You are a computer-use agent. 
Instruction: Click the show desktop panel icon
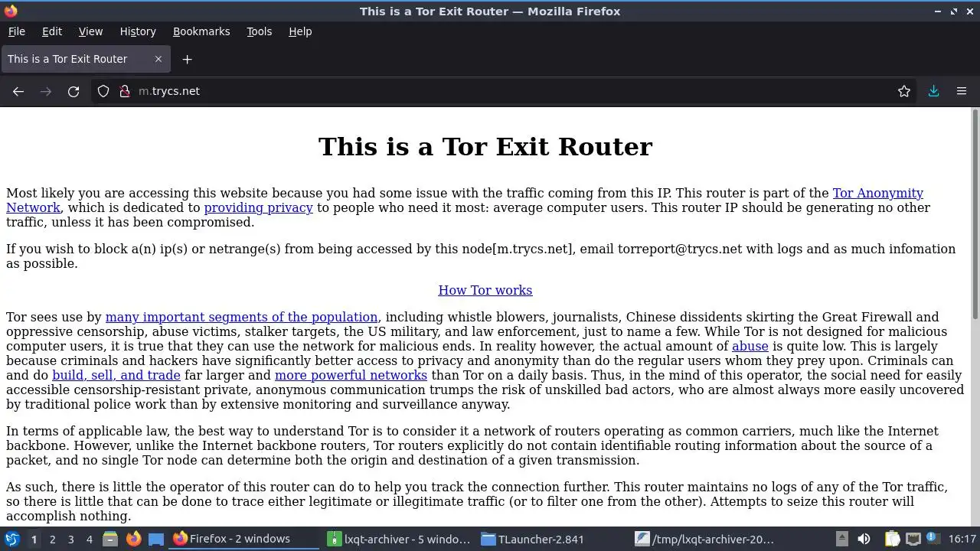point(156,539)
